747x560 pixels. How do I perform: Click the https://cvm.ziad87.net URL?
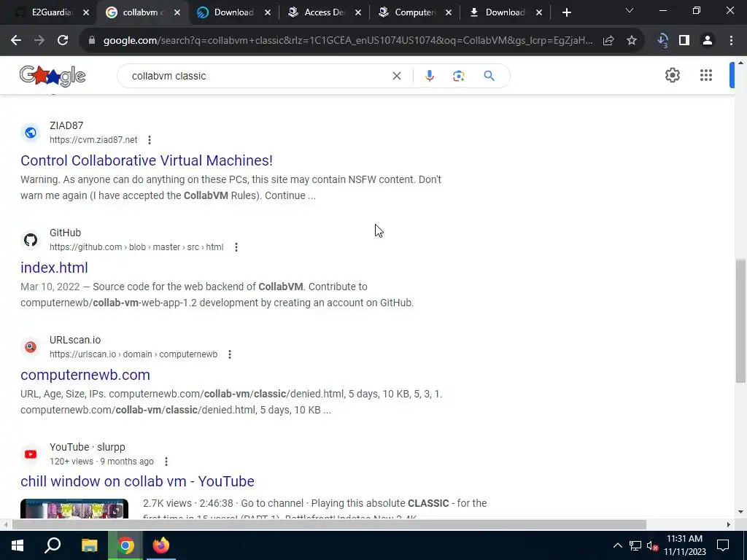coord(93,140)
